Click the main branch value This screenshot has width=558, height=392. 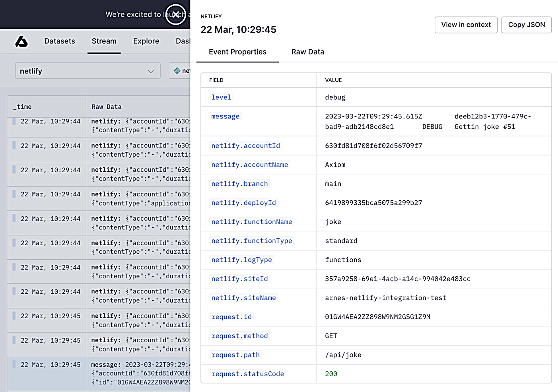coord(333,184)
